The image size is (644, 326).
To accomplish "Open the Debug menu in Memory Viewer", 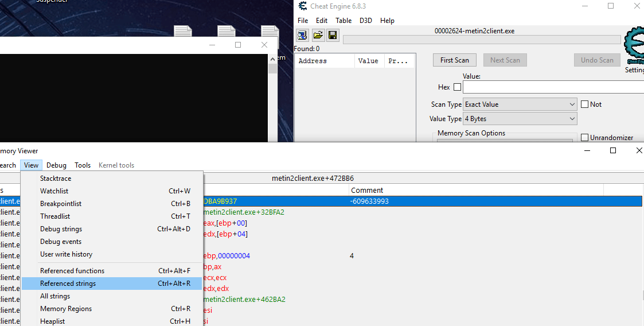I will (56, 165).
